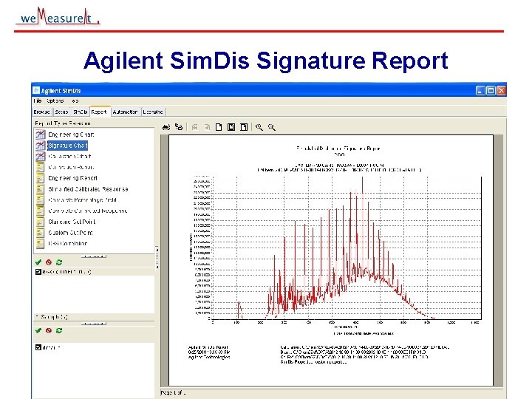This screenshot has width=532, height=399.
Task: Click the Engineering Report icon
Action: [41, 178]
